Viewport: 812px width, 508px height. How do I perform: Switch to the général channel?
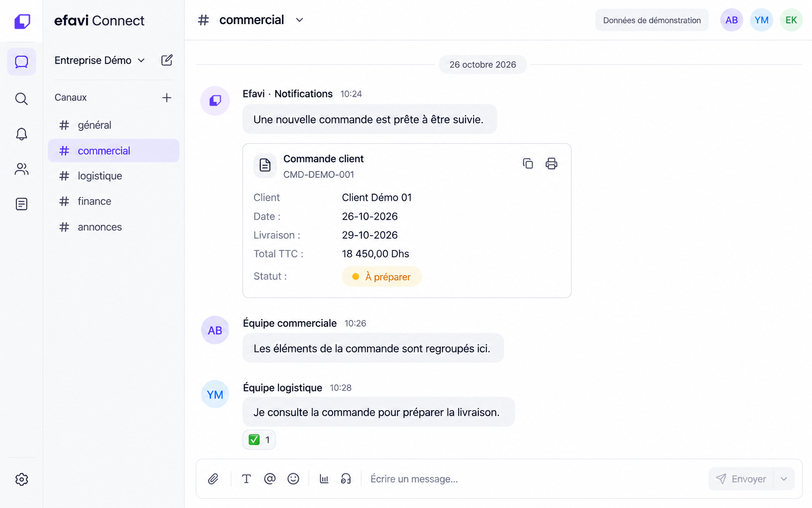point(114,125)
